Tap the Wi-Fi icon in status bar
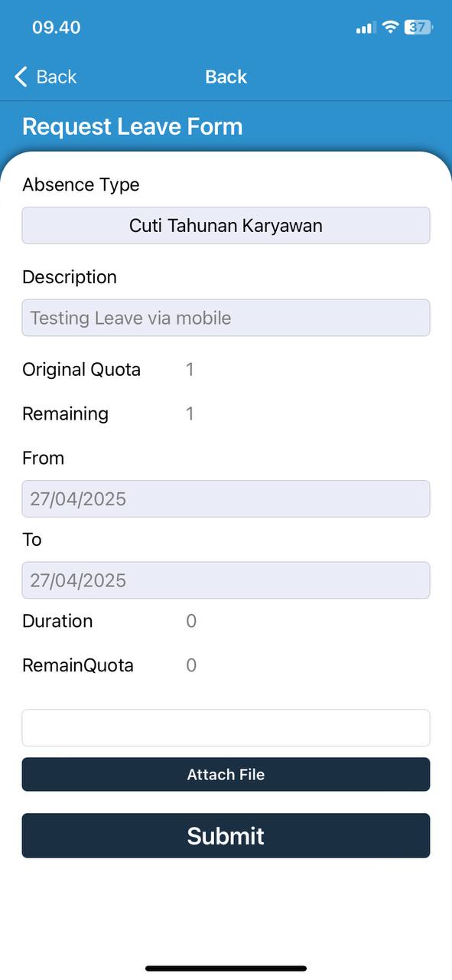The image size is (452, 980). pyautogui.click(x=391, y=27)
